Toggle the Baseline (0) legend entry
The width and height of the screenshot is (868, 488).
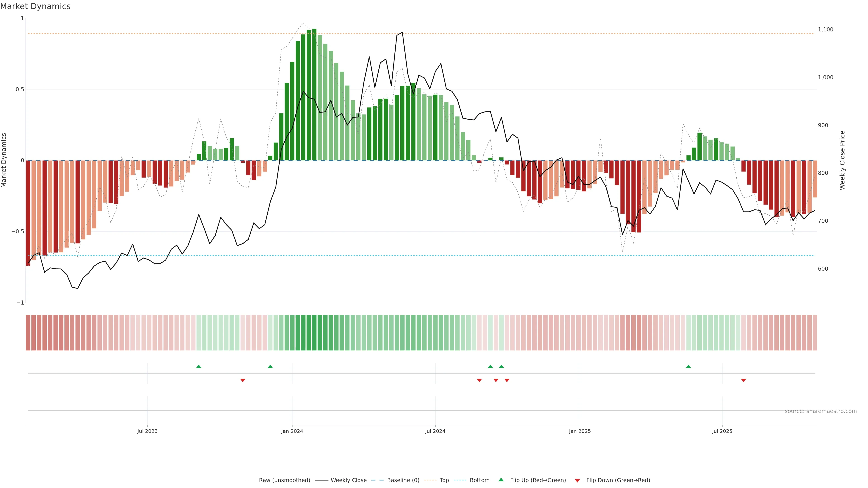[x=403, y=480]
